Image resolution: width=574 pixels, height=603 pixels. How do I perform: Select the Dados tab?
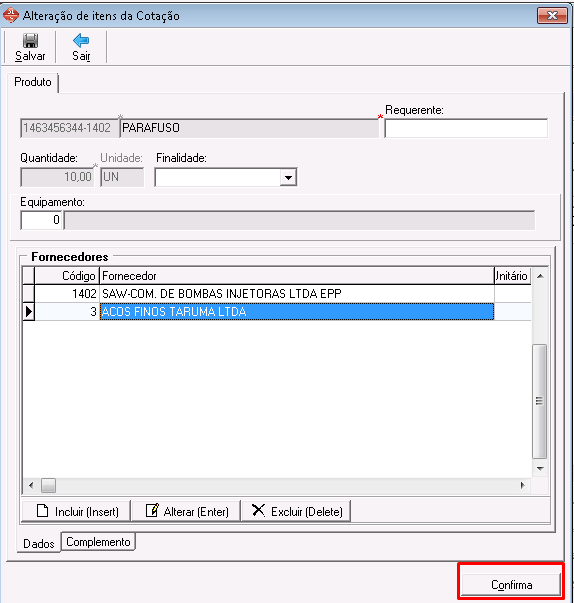38,543
